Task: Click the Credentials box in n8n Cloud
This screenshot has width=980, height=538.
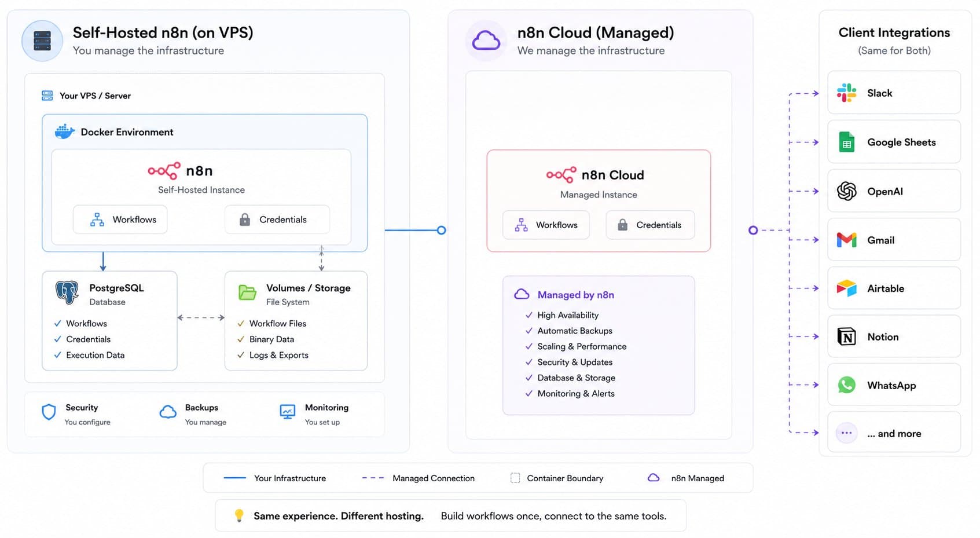Action: [x=650, y=225]
